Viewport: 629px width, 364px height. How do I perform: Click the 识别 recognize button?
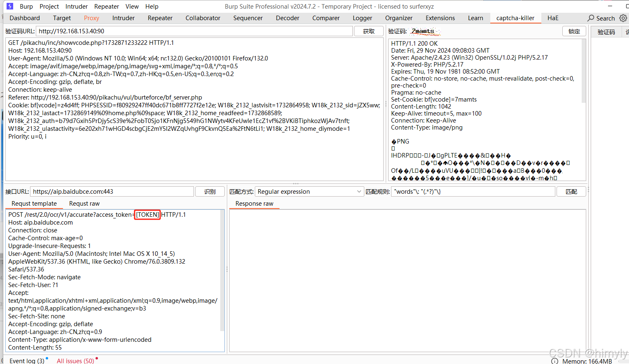click(x=210, y=192)
